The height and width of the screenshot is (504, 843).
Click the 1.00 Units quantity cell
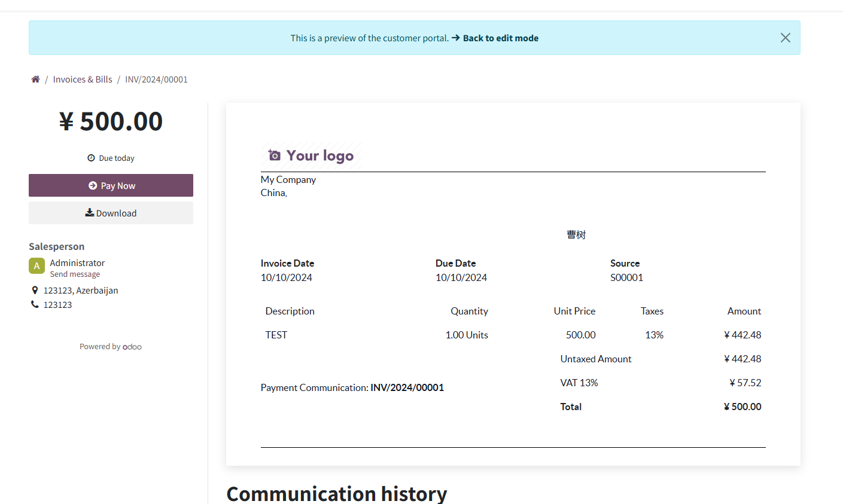point(467,335)
